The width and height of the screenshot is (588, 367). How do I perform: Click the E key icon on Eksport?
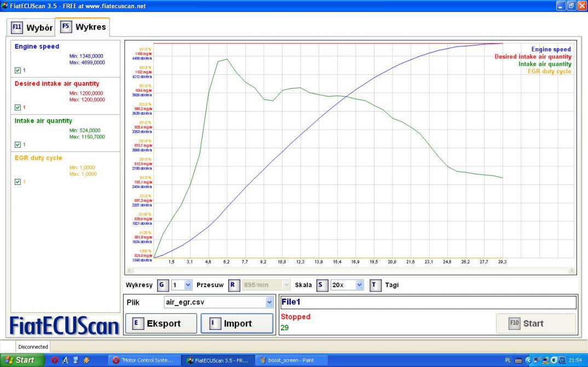[x=137, y=323]
